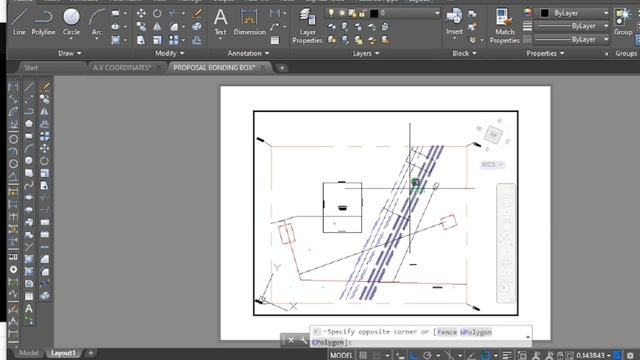This screenshot has width=640, height=360.
Task: Click the Copy tool in Modify panel
Action: click(141, 27)
